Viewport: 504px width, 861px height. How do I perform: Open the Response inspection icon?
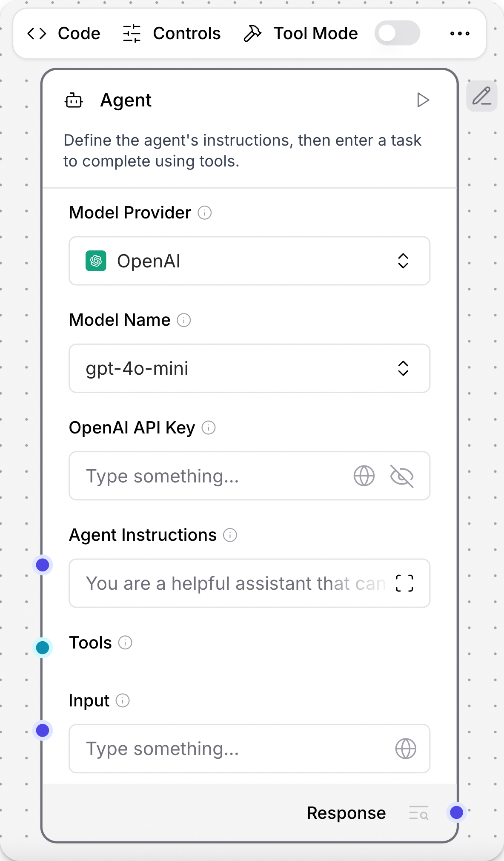418,812
